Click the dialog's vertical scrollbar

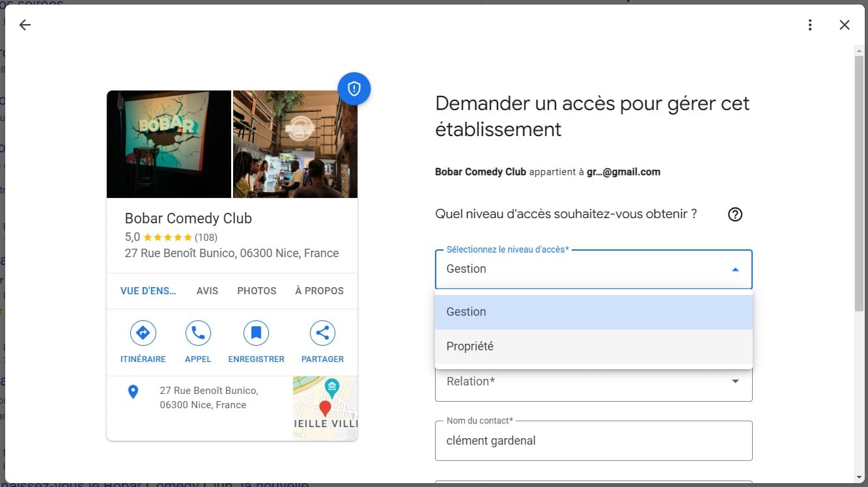[860, 182]
